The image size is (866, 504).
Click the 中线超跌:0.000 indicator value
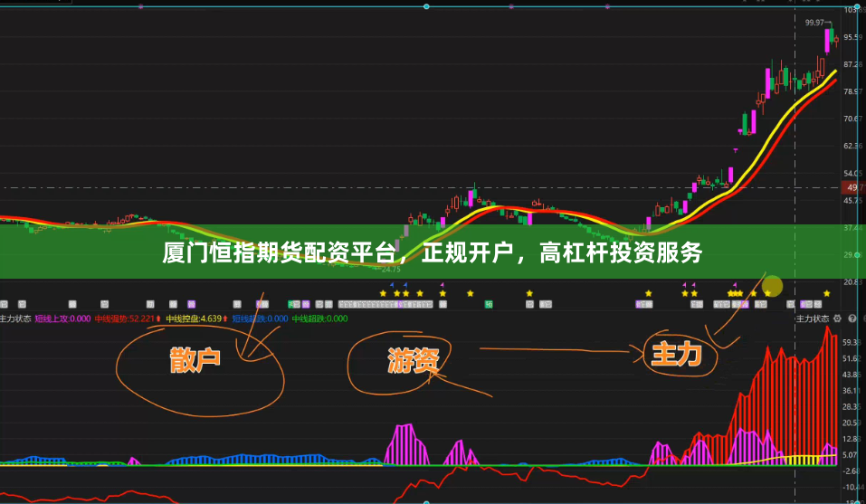point(319,319)
